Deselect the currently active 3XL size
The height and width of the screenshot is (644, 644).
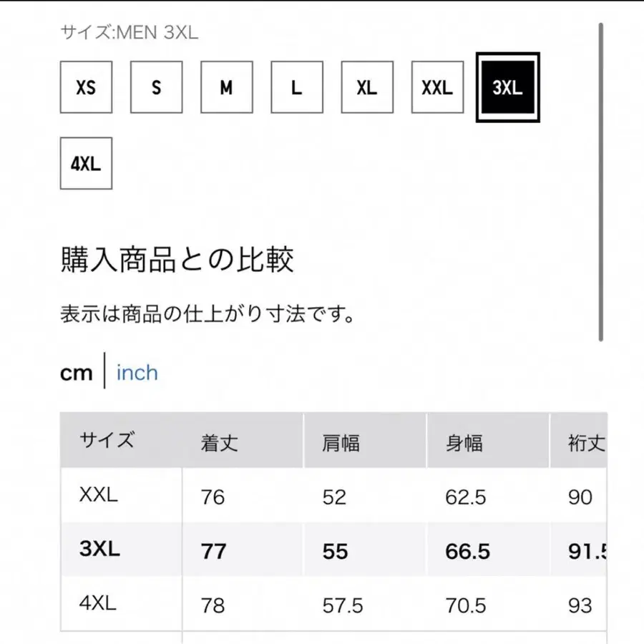(x=507, y=87)
